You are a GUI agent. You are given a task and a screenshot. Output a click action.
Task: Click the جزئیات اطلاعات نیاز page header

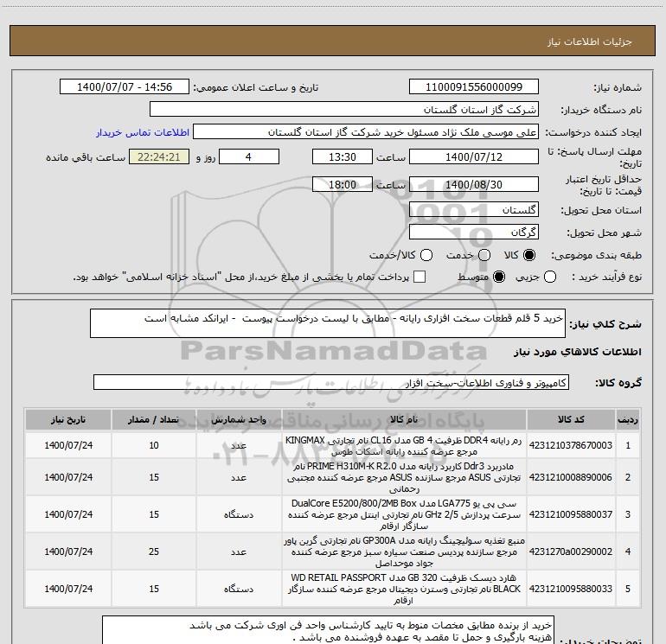click(x=590, y=41)
